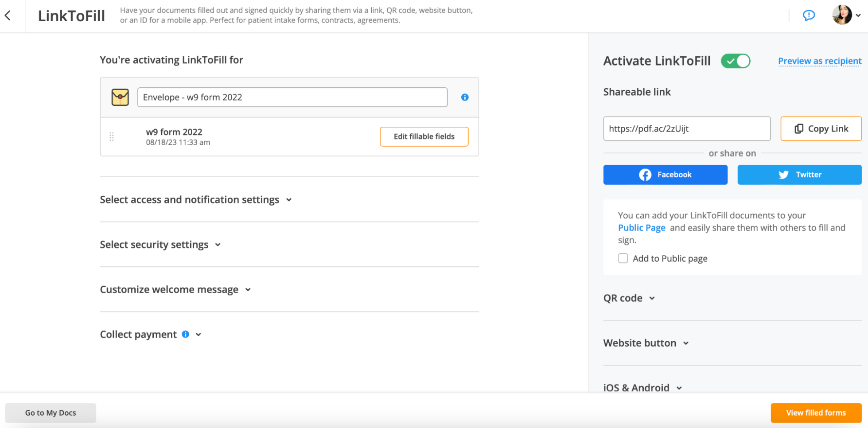
Task: Click Go to My Docs button
Action: [x=51, y=412]
